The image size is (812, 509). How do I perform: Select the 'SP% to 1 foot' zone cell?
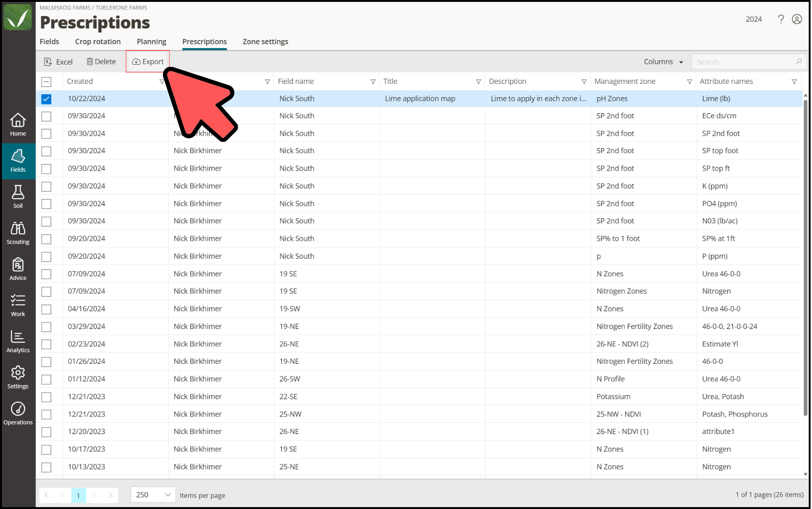coord(618,239)
